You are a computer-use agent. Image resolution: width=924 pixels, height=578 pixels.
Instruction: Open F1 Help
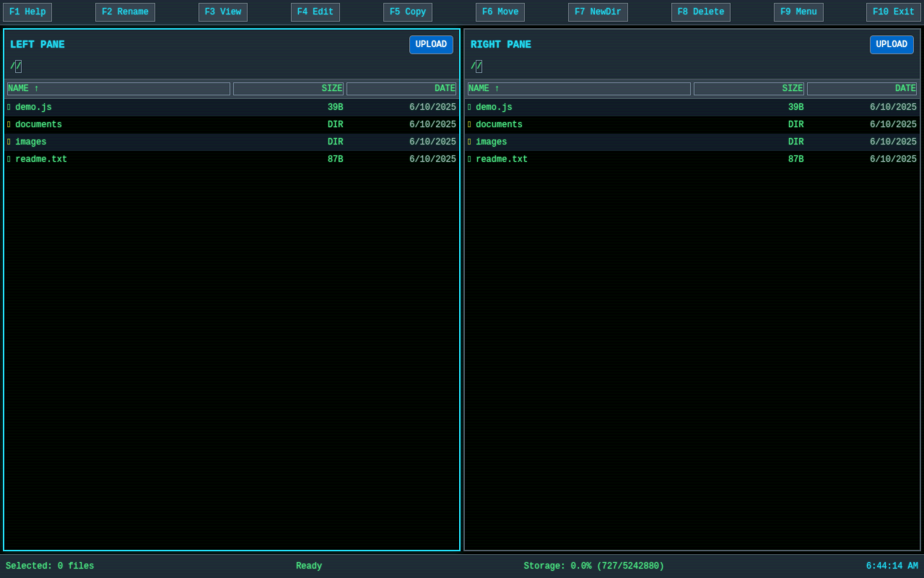pyautogui.click(x=27, y=12)
